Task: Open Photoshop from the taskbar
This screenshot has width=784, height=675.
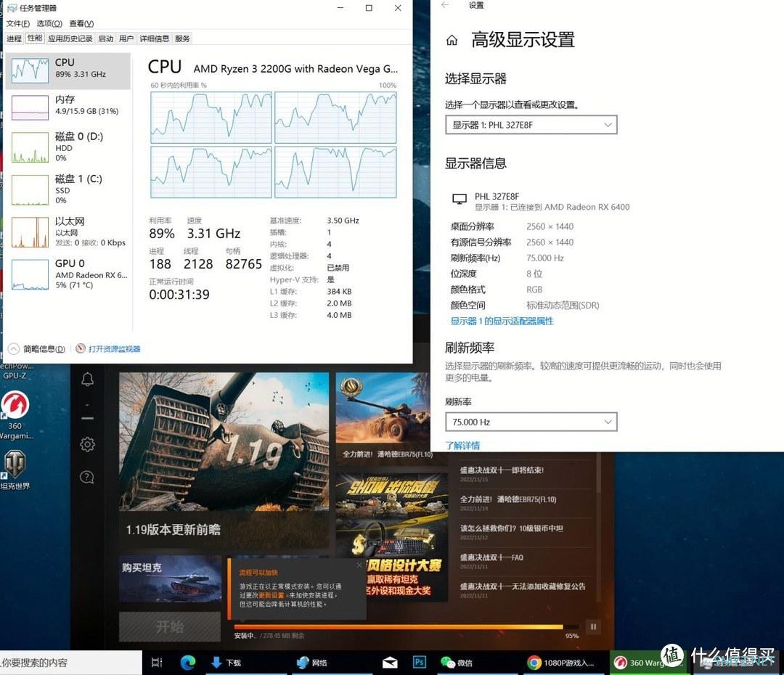Action: click(x=419, y=663)
